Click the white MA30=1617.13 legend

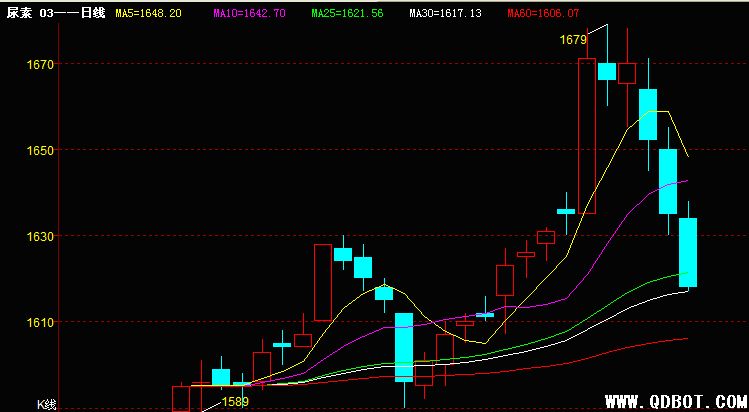pyautogui.click(x=445, y=13)
